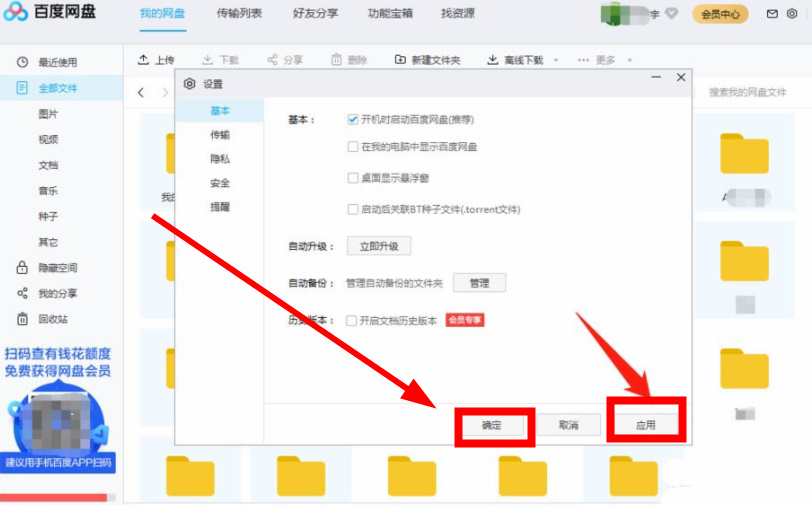812x505 pixels.
Task: Open the top-right yellow folder
Action: pos(744,153)
